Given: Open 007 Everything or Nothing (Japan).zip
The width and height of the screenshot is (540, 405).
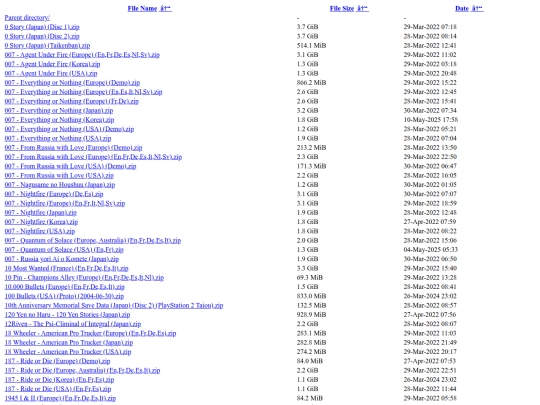Looking at the screenshot, I should pos(59,111).
